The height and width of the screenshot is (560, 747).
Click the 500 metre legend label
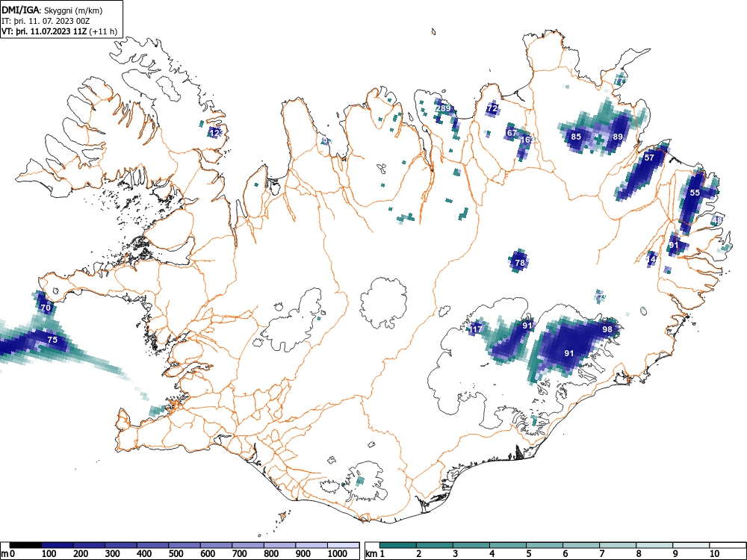pos(177,554)
